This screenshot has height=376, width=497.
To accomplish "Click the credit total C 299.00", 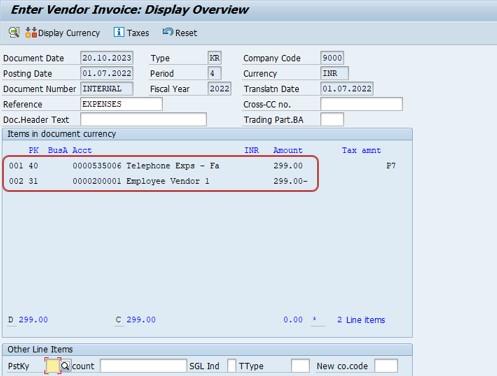I will point(136,320).
